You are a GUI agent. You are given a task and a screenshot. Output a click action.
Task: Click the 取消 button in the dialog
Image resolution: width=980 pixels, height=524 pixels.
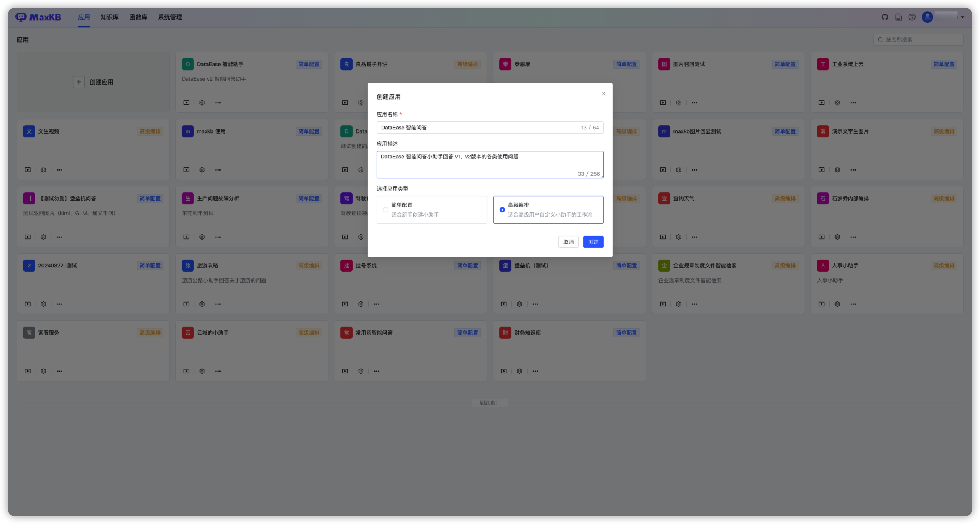point(568,242)
